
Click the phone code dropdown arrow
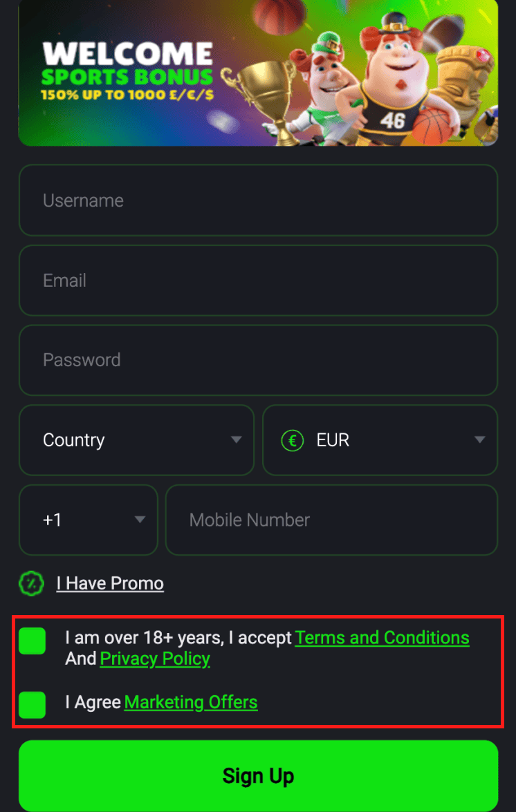(140, 520)
